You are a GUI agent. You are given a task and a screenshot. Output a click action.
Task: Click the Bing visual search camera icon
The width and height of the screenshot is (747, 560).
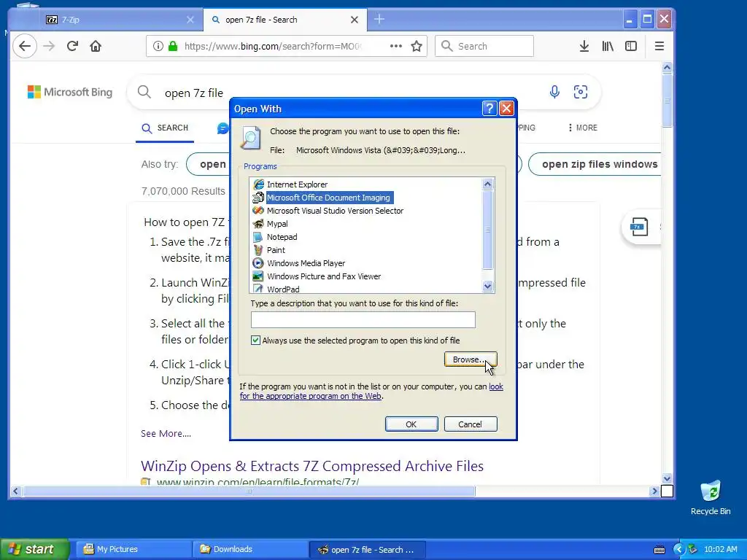pos(580,91)
